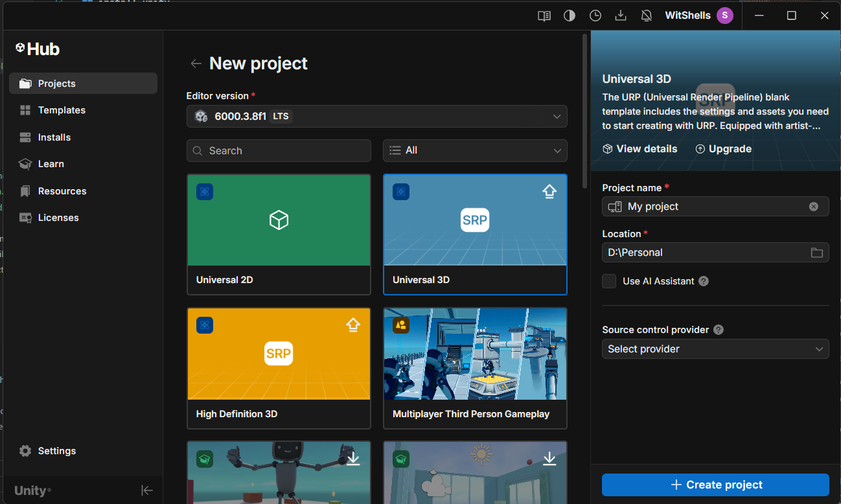Toggle the theme contrast icon in title bar
Image resolution: width=841 pixels, height=504 pixels.
570,16
